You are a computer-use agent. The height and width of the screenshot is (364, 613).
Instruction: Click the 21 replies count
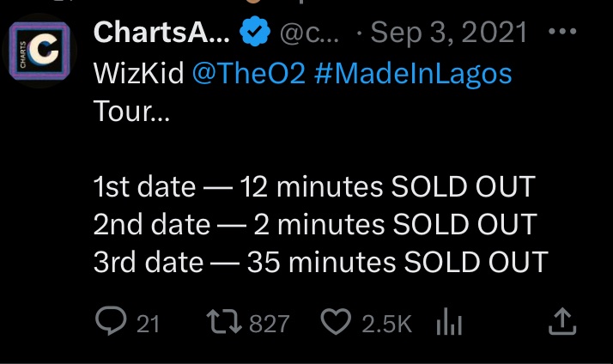point(148,325)
